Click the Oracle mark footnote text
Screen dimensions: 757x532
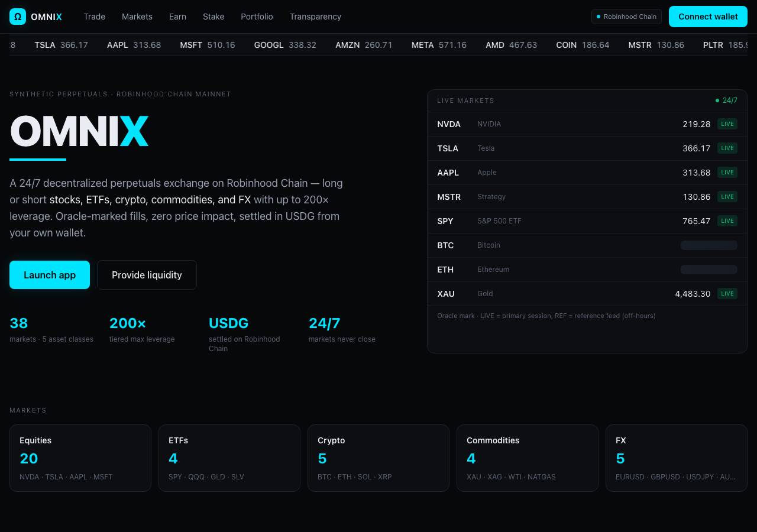pos(546,316)
